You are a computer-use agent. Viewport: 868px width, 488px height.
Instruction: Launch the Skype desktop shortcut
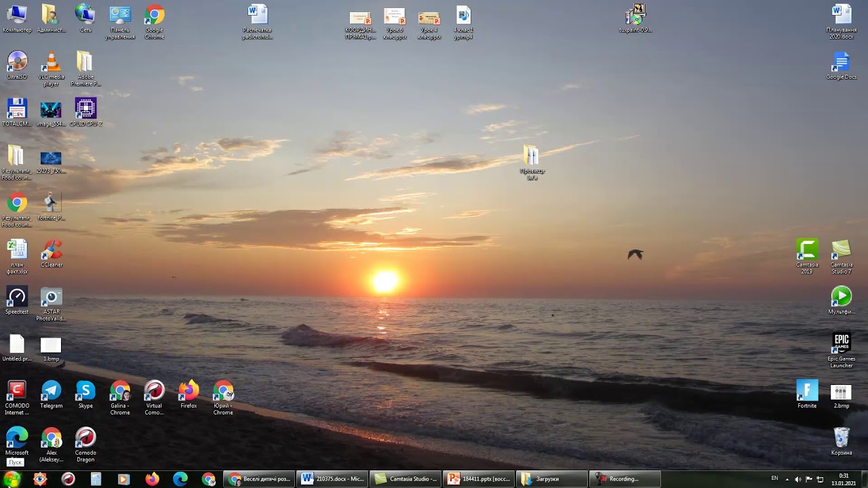[x=85, y=394]
